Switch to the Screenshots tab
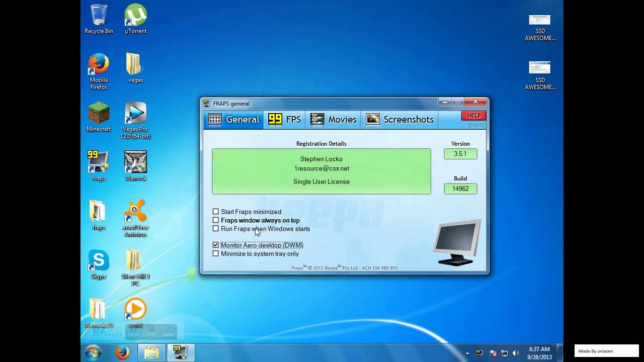This screenshot has width=644, height=362. pos(399,119)
